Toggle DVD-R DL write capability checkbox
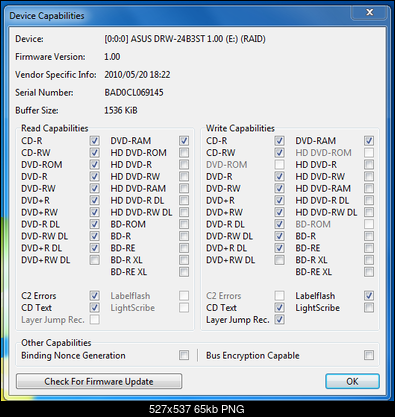The height and width of the screenshot is (417, 395). pos(280,224)
